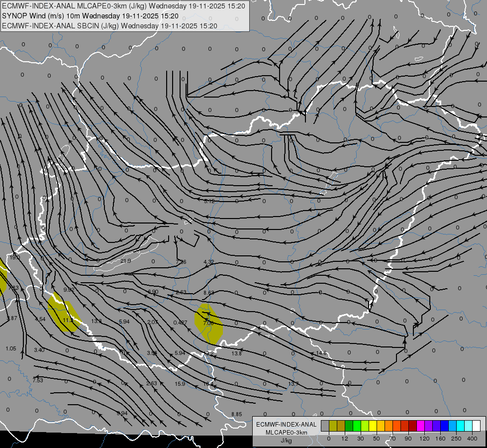Click the white legend swatch at 400
This screenshot has width=487, height=448.
click(477, 426)
